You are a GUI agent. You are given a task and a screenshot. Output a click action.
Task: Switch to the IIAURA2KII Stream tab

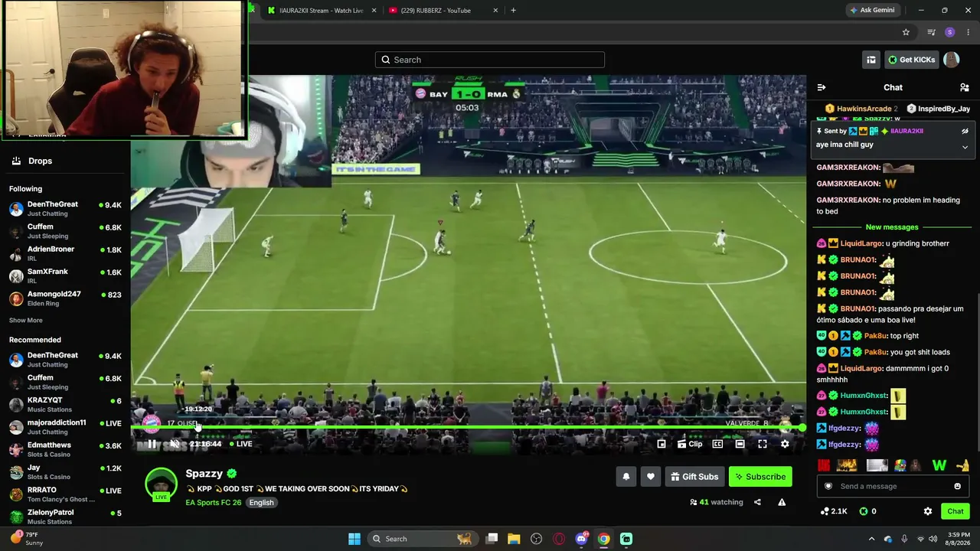coord(320,11)
